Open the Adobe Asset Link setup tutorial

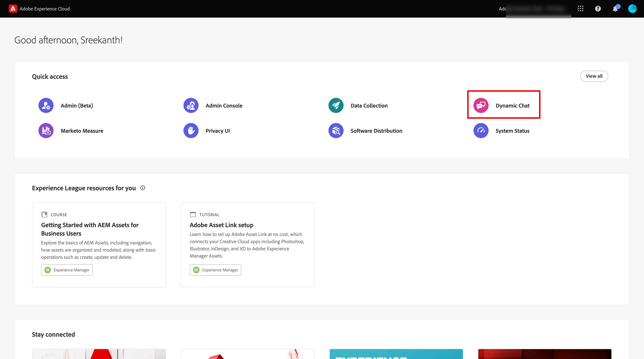(x=221, y=225)
